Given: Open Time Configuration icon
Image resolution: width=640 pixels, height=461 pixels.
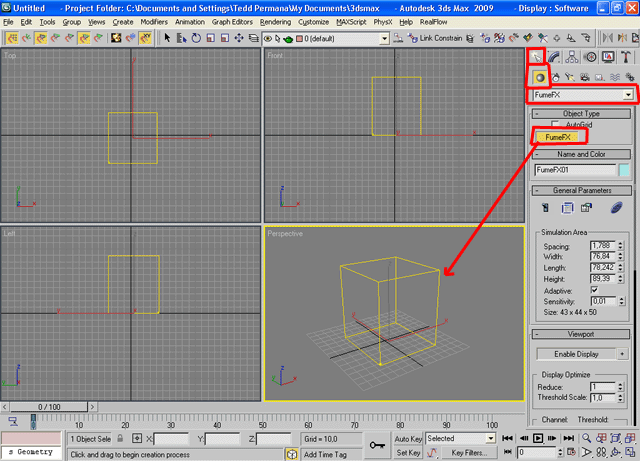Looking at the screenshot, I should (x=571, y=452).
